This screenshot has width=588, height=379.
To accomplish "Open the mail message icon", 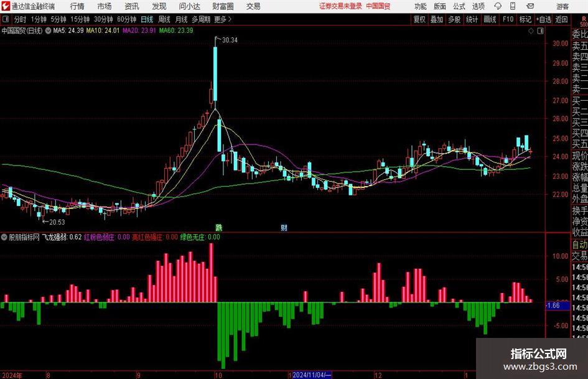I will 530,6.
